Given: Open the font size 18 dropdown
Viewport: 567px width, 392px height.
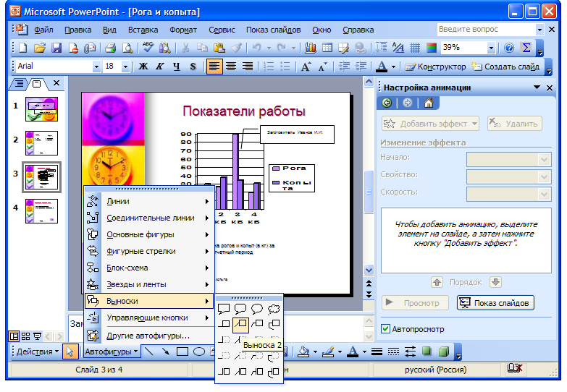Looking at the screenshot, I should tap(125, 67).
